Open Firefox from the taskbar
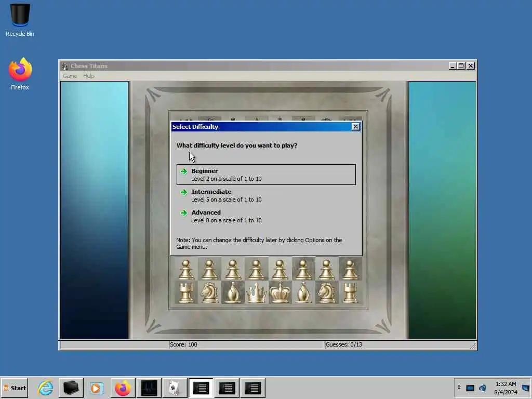 [123, 388]
